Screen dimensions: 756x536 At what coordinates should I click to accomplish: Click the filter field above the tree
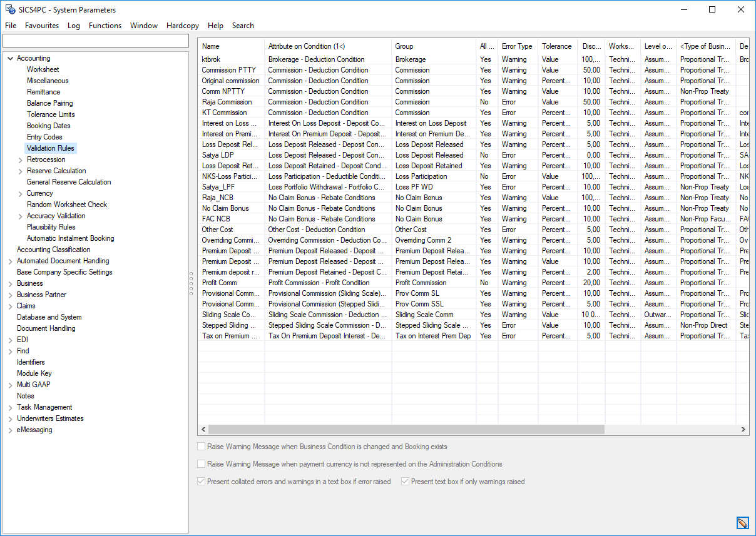[x=96, y=40]
